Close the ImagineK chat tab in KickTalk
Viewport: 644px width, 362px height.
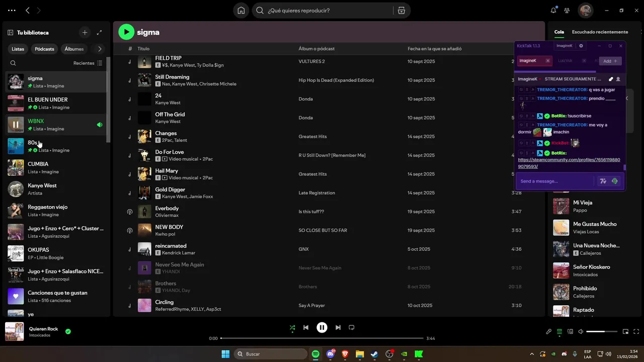(x=548, y=61)
